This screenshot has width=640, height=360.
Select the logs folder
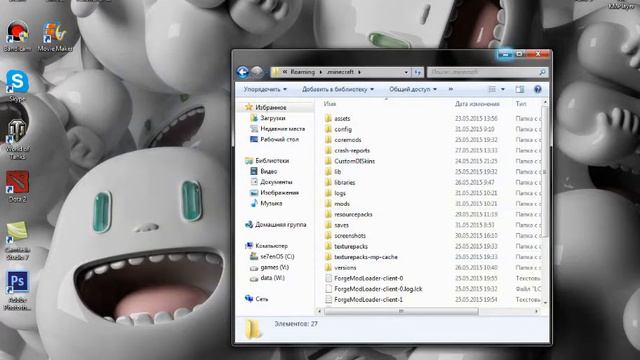tap(340, 193)
